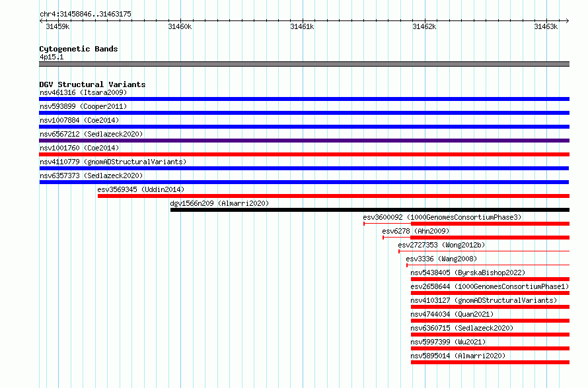This screenshot has height=388, width=588.
Task: Click the thin red line of esv3336 (Wang2008)
Action: pos(488,265)
